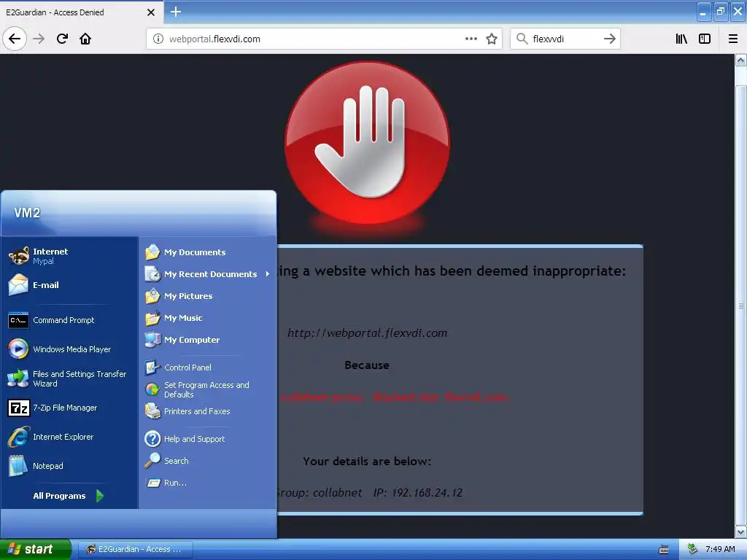This screenshot has width=747, height=560.
Task: Click the search bar magnifier icon
Action: pos(522,39)
